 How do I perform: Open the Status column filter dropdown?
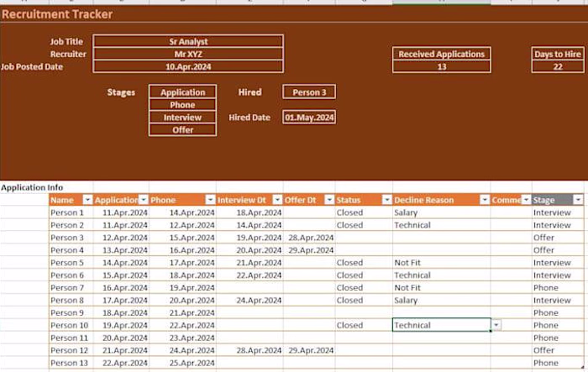click(387, 200)
